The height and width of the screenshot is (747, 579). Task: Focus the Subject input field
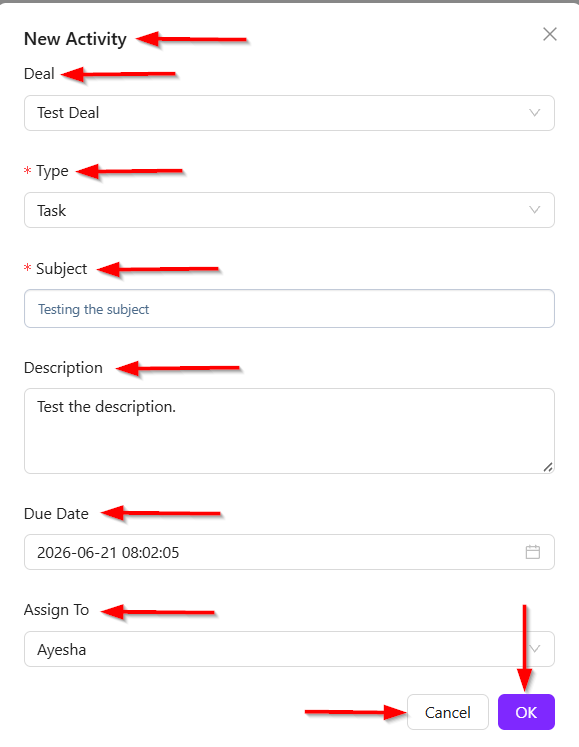click(x=289, y=309)
